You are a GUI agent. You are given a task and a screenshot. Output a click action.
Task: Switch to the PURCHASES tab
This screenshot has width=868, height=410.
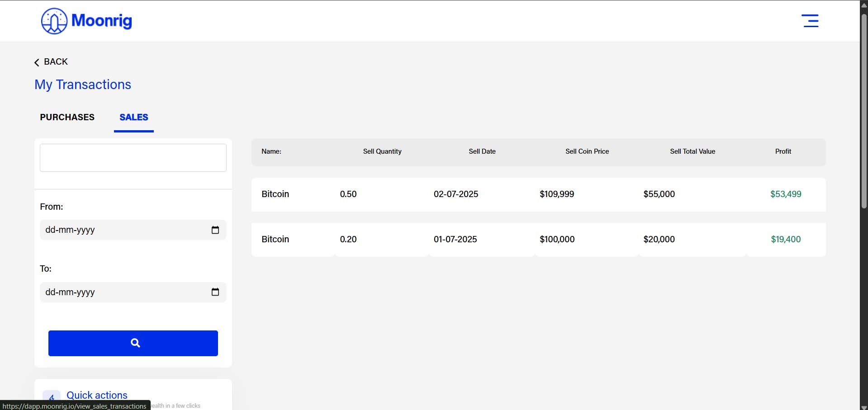[67, 117]
